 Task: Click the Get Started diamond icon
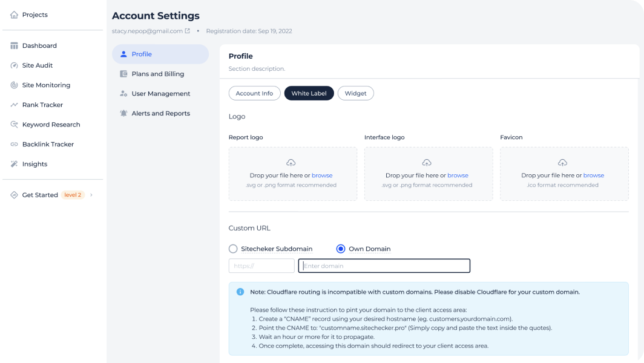click(14, 195)
